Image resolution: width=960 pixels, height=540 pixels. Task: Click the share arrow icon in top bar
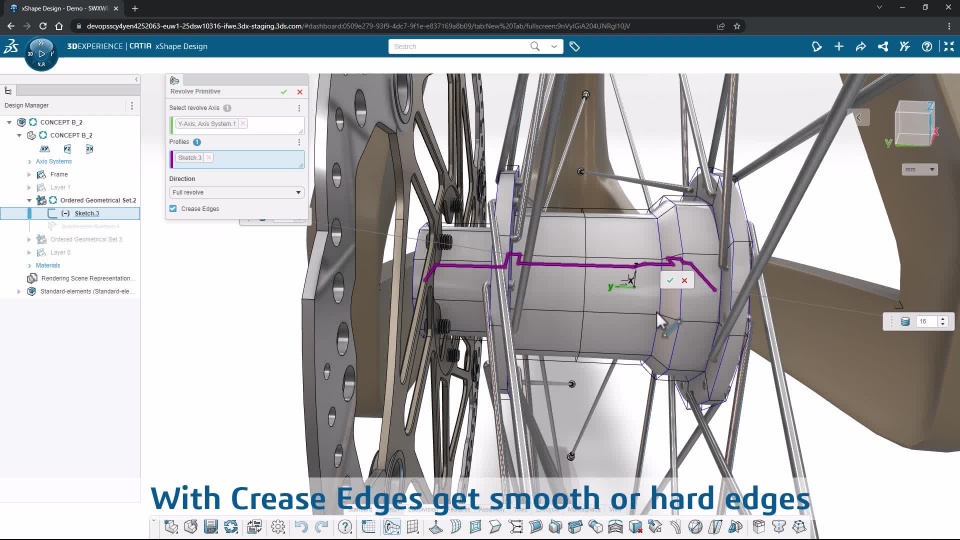coord(861,47)
